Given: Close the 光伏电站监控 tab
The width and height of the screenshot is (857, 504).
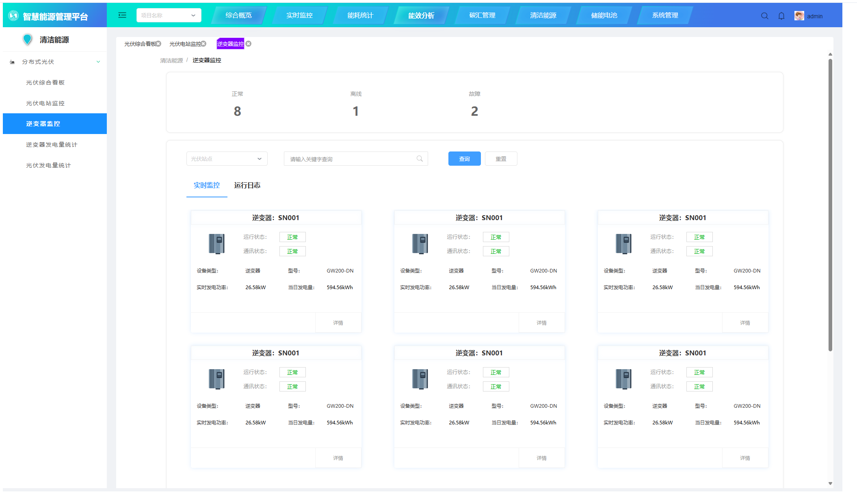Looking at the screenshot, I should point(204,44).
